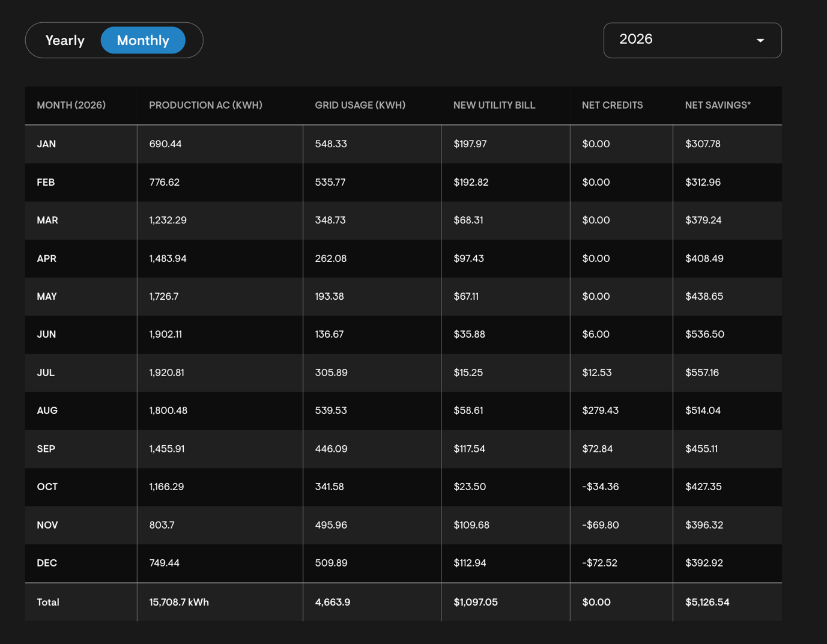Select the AUG row label
Screen dimensions: 827x644
tap(47, 411)
